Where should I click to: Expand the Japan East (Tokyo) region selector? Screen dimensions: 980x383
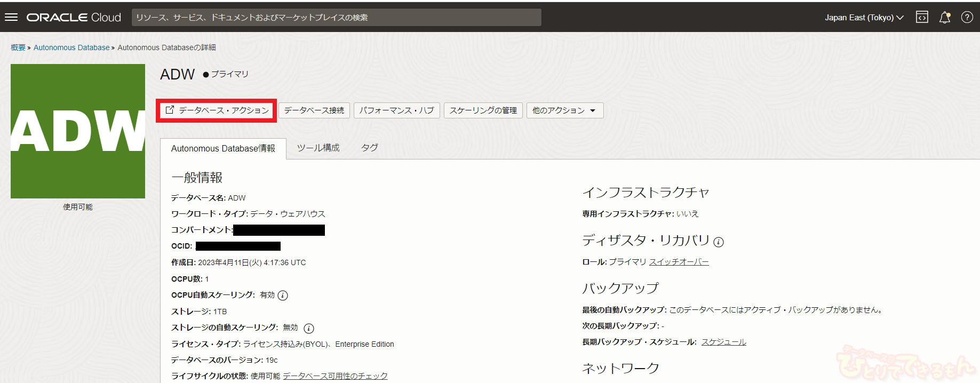coord(864,18)
